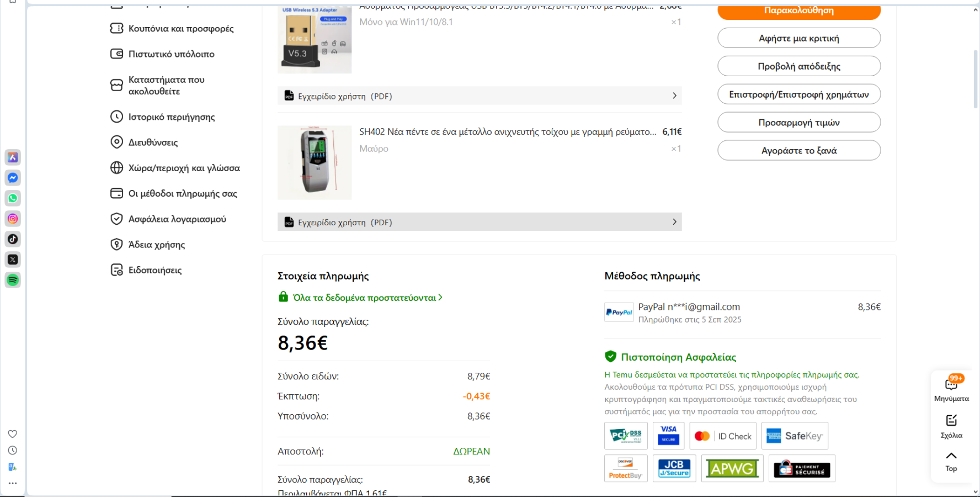Viewport: 980px width, 497px height.
Task: Click the page's vertical scrollbar thumb
Action: (975, 77)
